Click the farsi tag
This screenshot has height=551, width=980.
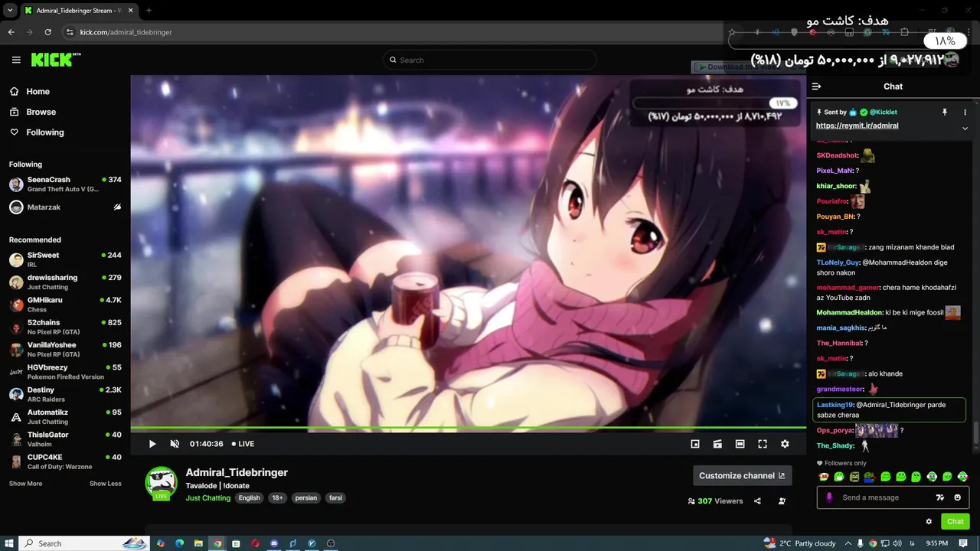[335, 497]
